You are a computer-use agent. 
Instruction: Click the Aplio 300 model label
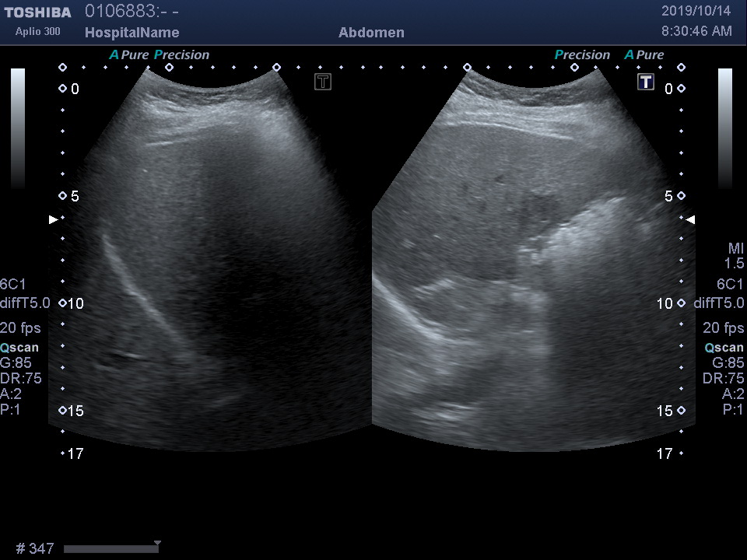coord(37,31)
